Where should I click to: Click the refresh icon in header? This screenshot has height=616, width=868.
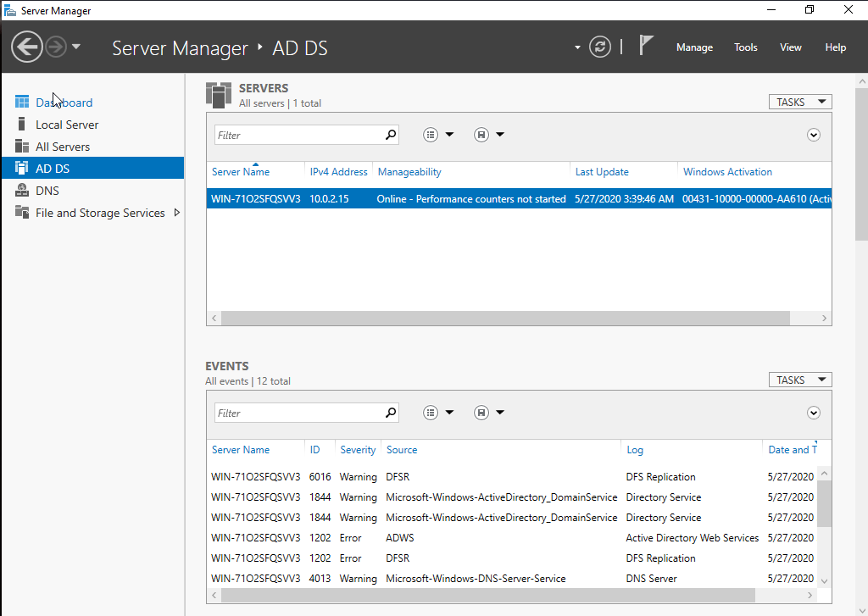pyautogui.click(x=600, y=47)
